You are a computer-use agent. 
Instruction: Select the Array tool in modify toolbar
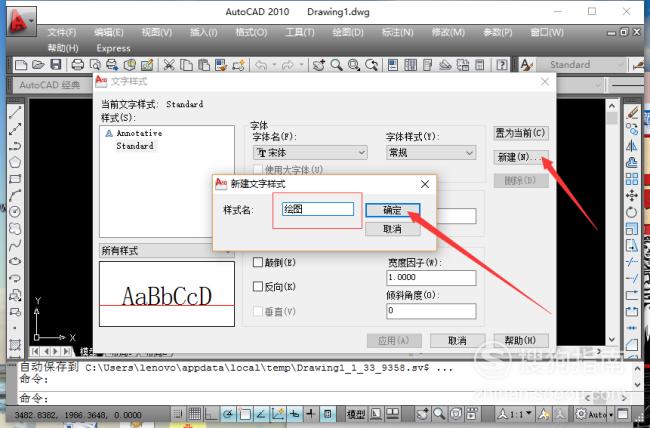[x=632, y=179]
